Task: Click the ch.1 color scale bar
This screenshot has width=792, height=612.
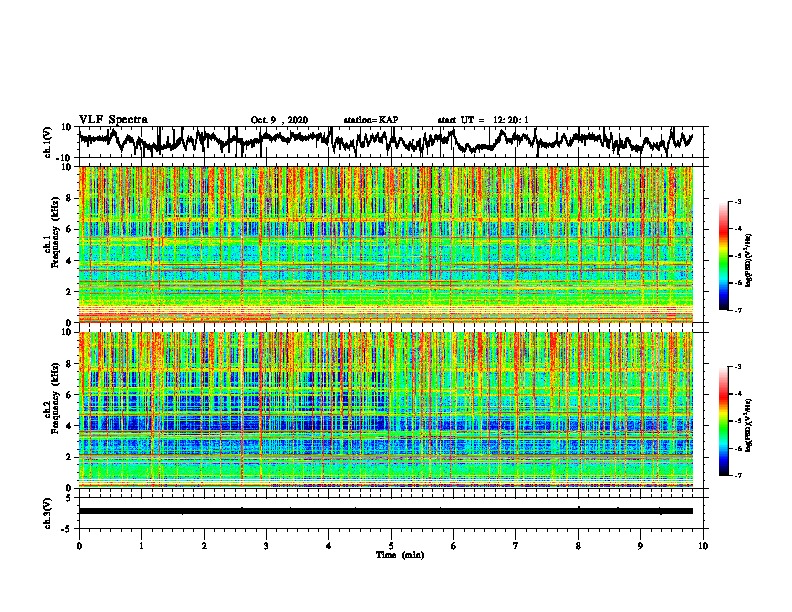Action: point(724,256)
